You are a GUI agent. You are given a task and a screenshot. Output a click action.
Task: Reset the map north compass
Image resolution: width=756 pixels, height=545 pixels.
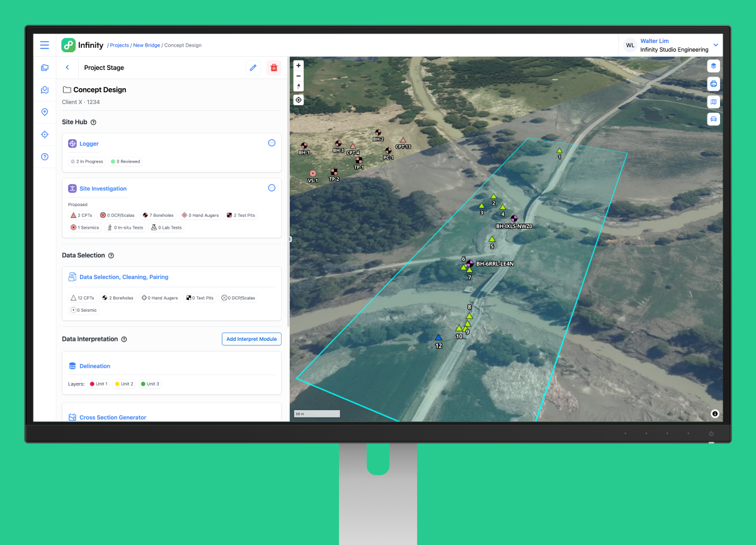click(299, 86)
